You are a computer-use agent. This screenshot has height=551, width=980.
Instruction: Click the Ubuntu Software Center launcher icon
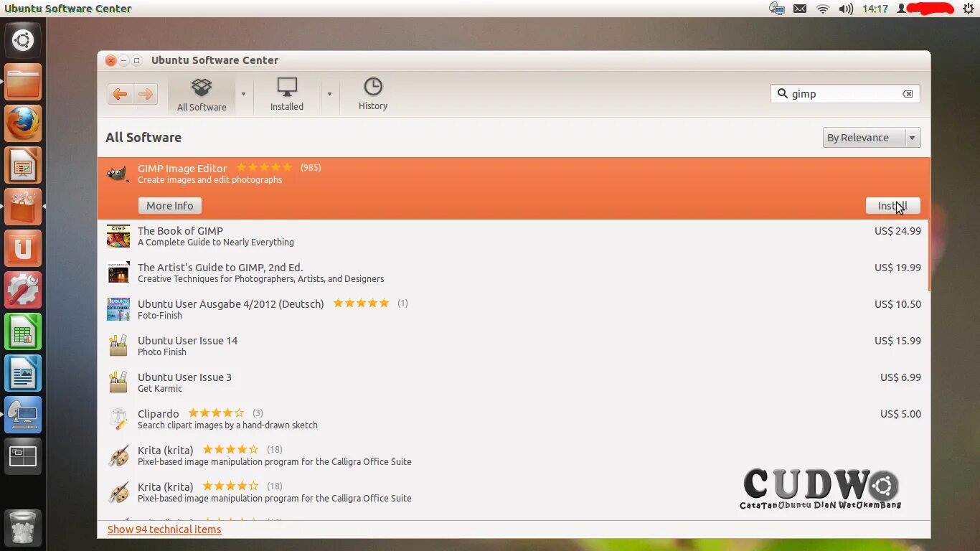click(23, 207)
